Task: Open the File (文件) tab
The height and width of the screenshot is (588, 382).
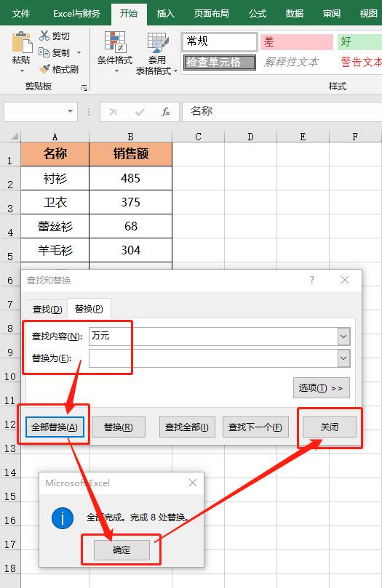Action: click(x=21, y=14)
